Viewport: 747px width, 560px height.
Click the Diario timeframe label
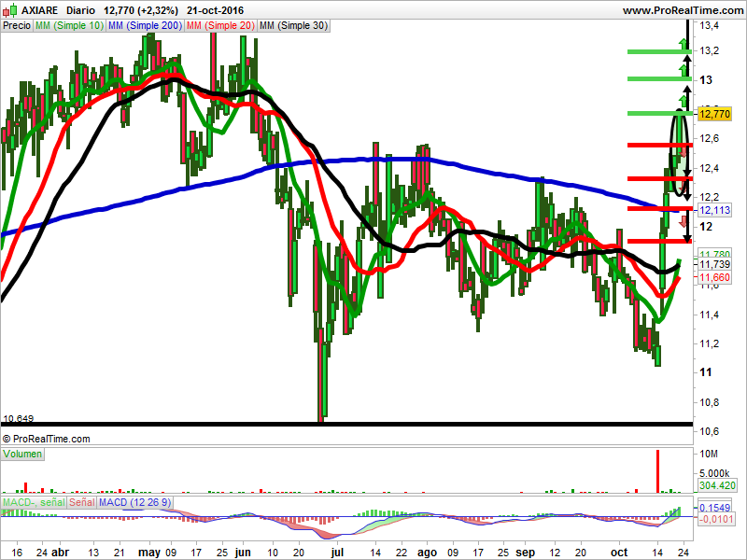pos(80,10)
